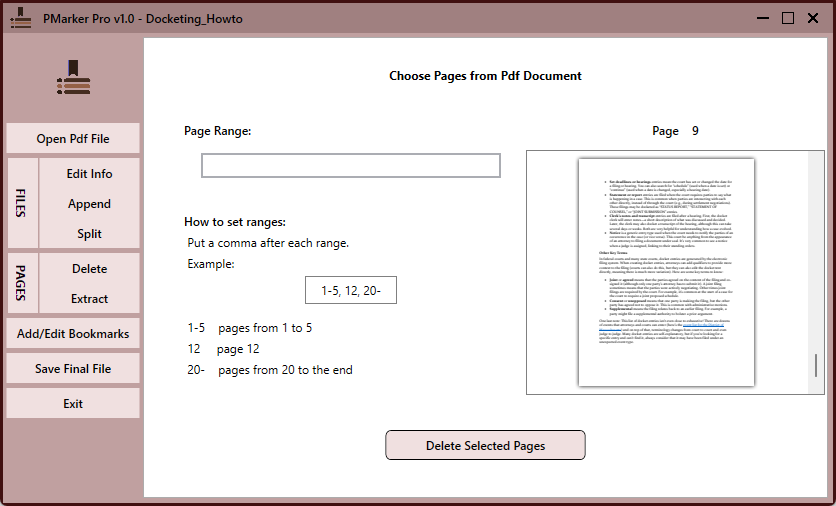
Task: Close the PMarker Pro window
Action: pyautogui.click(x=813, y=18)
